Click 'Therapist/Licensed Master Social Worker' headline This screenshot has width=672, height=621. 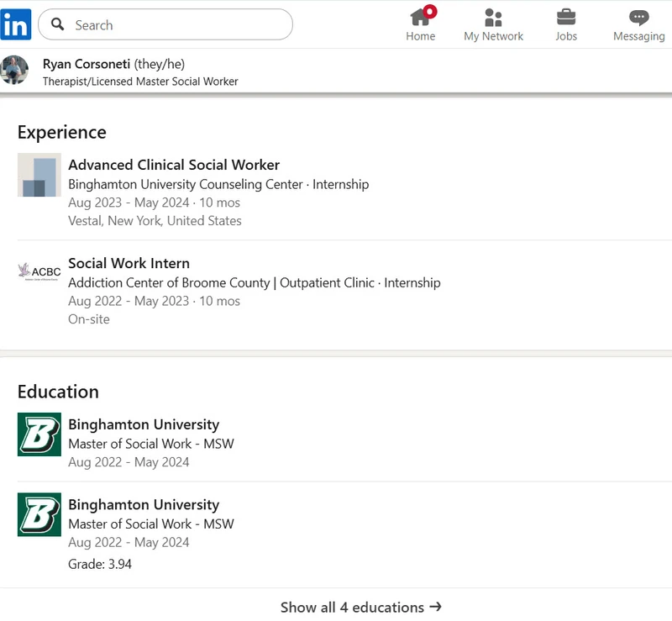[x=140, y=82]
